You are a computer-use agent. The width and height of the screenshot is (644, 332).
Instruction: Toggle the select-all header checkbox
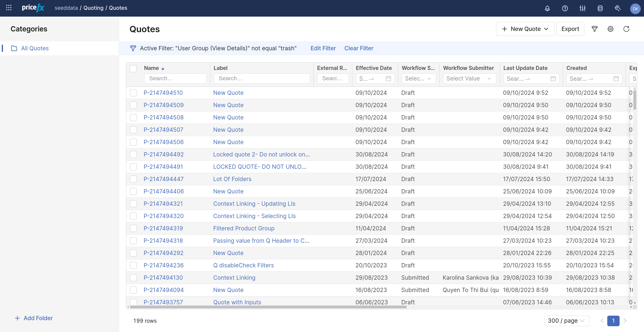[133, 68]
